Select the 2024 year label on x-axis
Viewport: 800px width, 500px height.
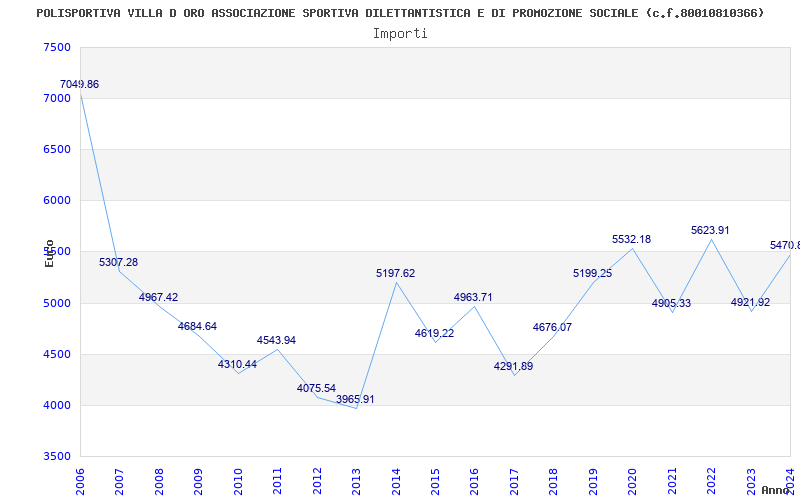click(789, 480)
